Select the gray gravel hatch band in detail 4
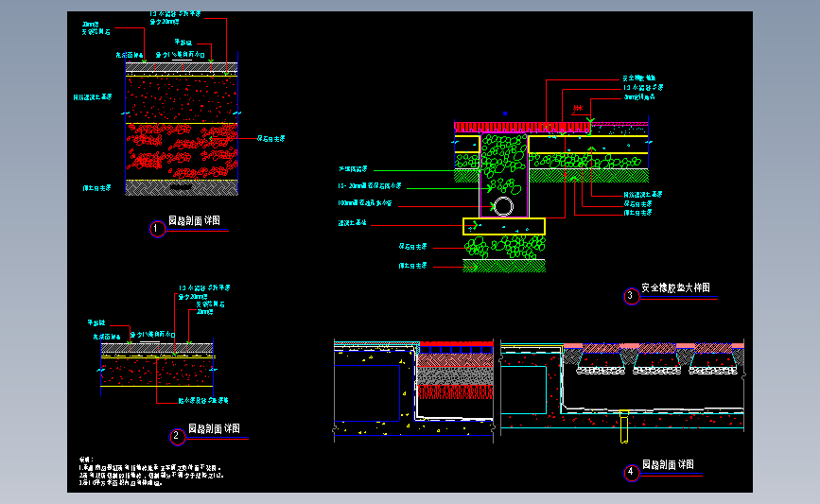 point(455,376)
